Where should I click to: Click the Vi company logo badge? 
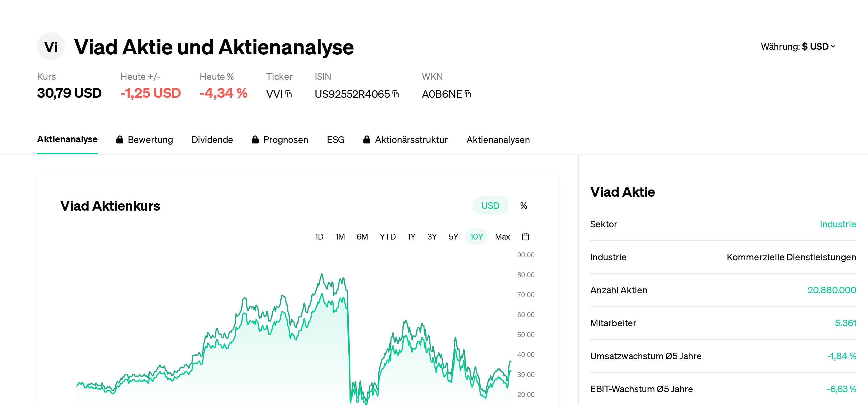coord(51,47)
